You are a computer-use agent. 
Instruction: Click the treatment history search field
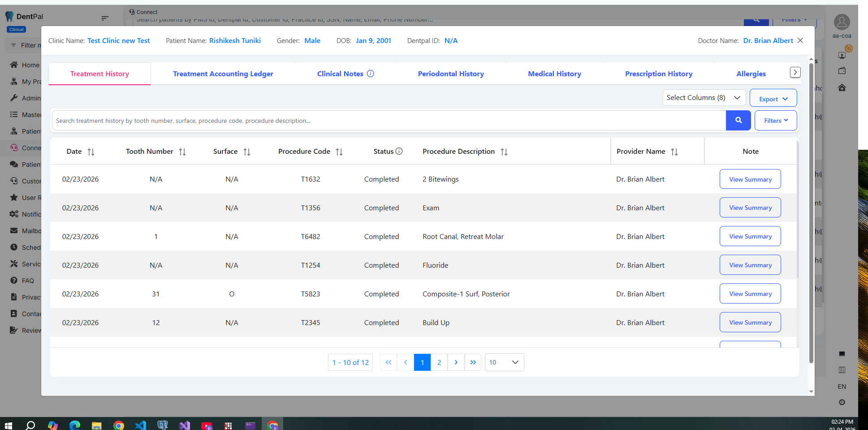pyautogui.click(x=388, y=121)
